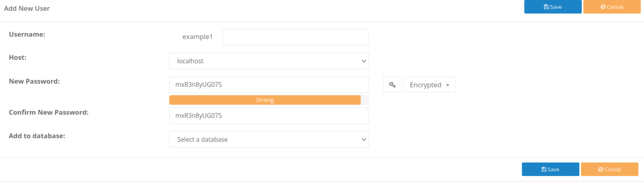Click the floppy disk icon in top Save
This screenshot has height=182, width=644.
click(546, 7)
